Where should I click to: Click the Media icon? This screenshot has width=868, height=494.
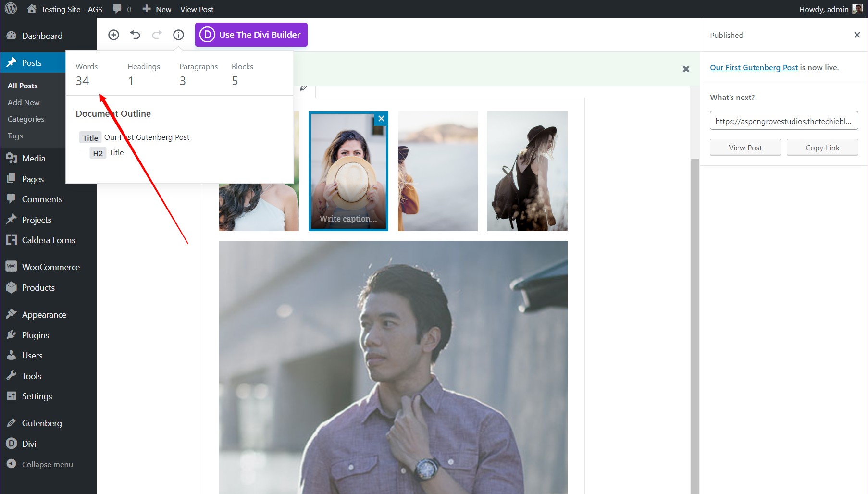(x=11, y=158)
